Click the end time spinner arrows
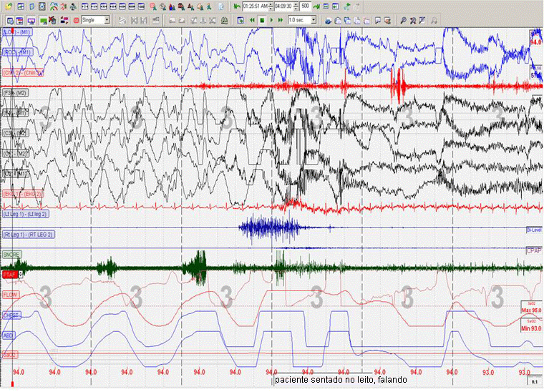This screenshot has height=392, width=544. [296, 6]
